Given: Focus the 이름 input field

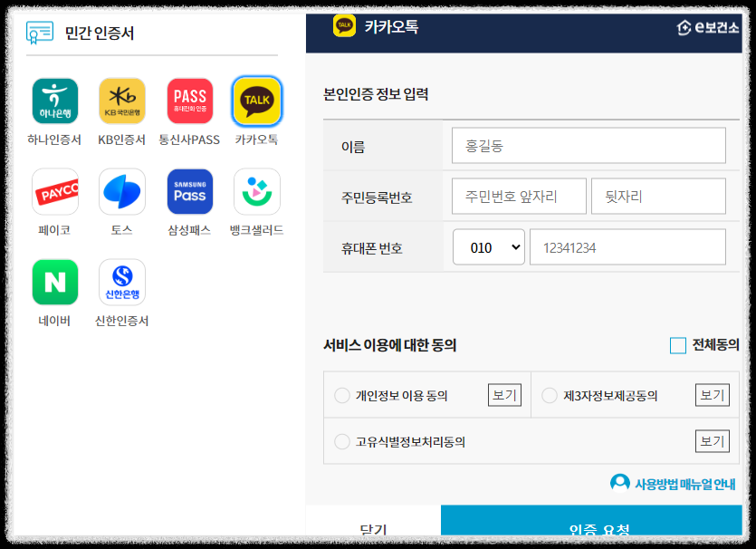Looking at the screenshot, I should click(589, 145).
